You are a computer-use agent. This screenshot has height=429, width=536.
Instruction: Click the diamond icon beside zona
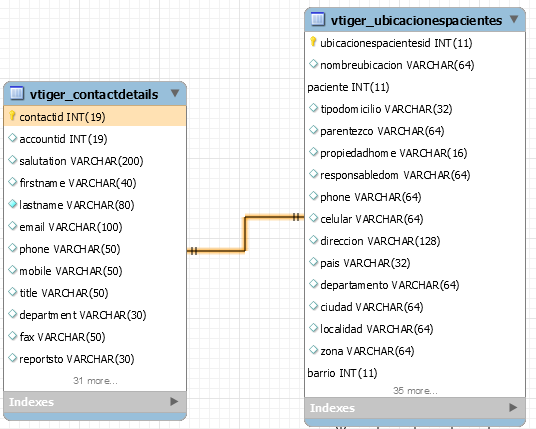click(x=313, y=350)
